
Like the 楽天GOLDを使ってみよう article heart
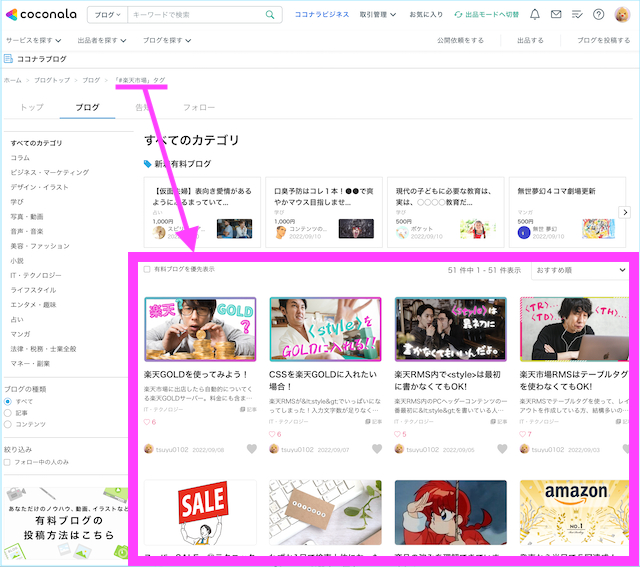pyautogui.click(x=252, y=449)
